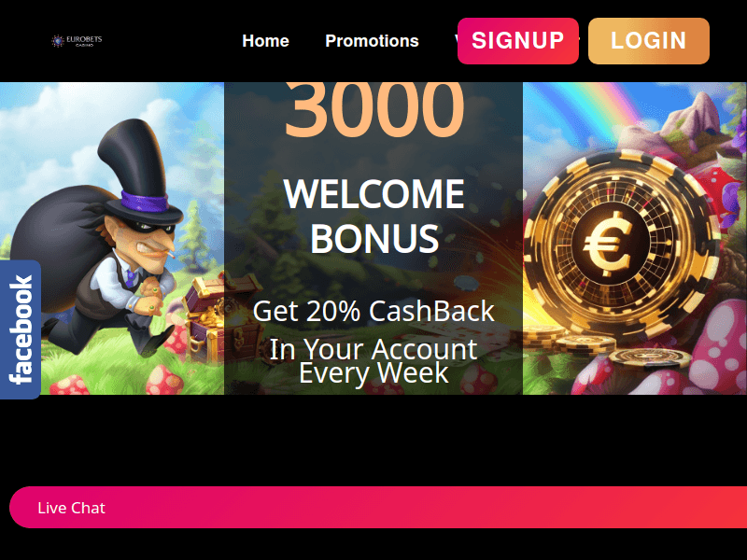Image resolution: width=747 pixels, height=560 pixels.
Task: Click the partially hidden menu item behind SIGNUP
Action: tap(456, 41)
